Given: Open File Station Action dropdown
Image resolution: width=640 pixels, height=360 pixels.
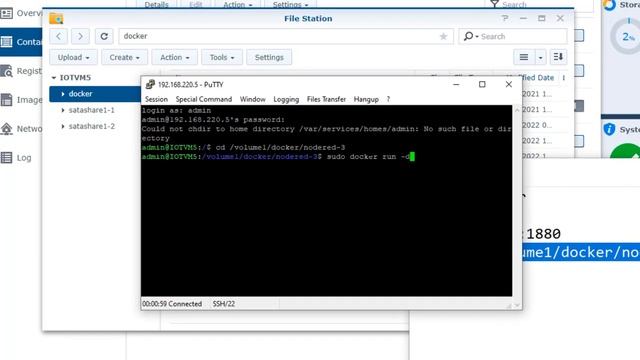Looking at the screenshot, I should (x=175, y=57).
